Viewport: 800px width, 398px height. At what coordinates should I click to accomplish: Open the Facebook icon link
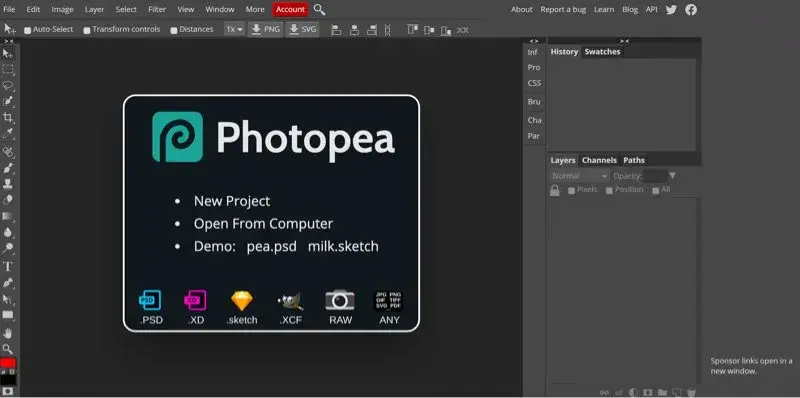(x=691, y=9)
